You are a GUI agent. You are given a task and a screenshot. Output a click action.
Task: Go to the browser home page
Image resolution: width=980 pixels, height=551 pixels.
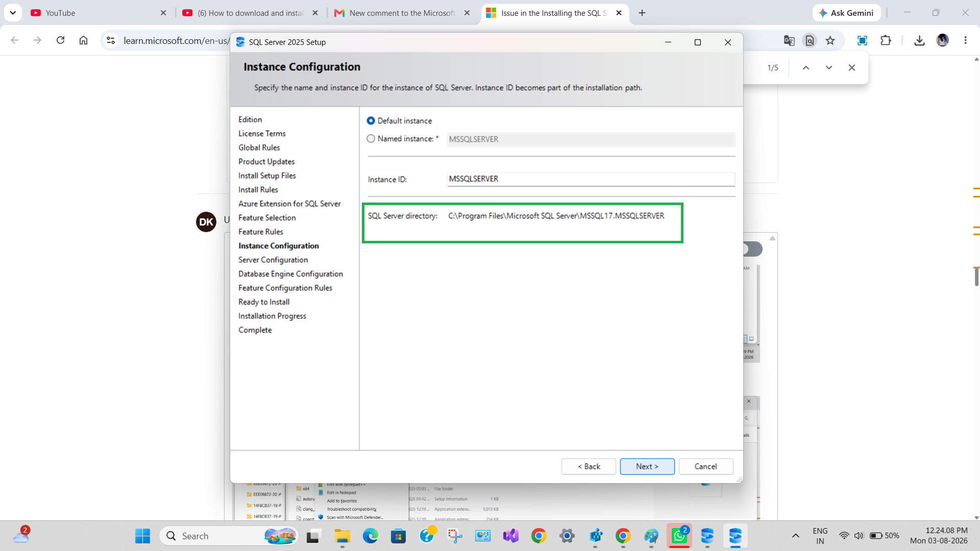coord(83,40)
